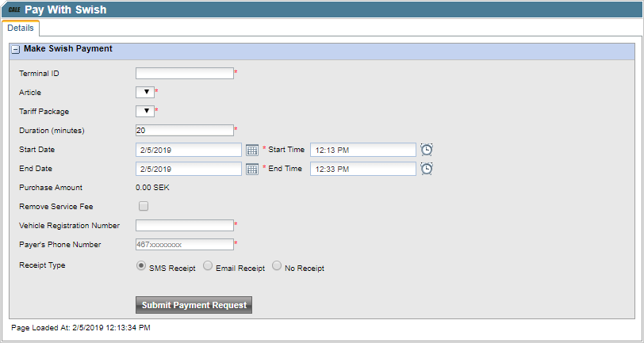Focus the Vehicle Registration Number field

point(185,225)
